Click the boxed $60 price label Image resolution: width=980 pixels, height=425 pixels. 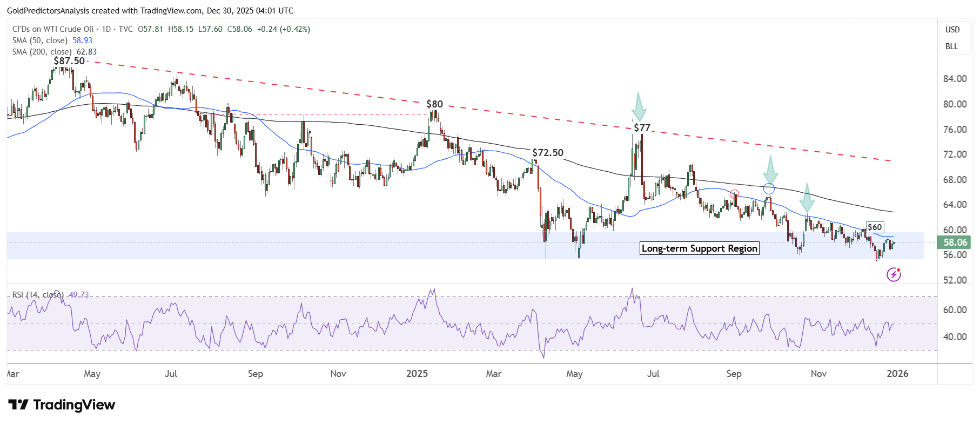tap(874, 227)
